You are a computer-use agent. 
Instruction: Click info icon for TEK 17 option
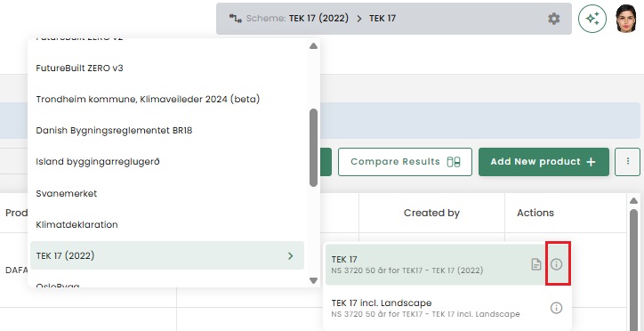556,264
